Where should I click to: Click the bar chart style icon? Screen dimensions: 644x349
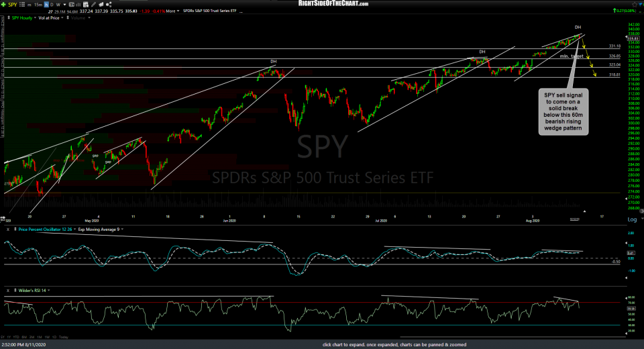coord(78,5)
